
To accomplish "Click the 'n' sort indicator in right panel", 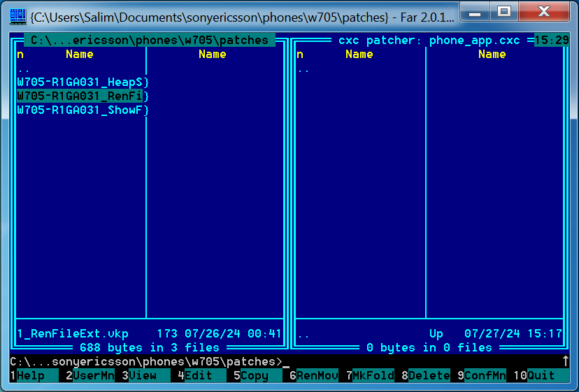I will coord(300,55).
